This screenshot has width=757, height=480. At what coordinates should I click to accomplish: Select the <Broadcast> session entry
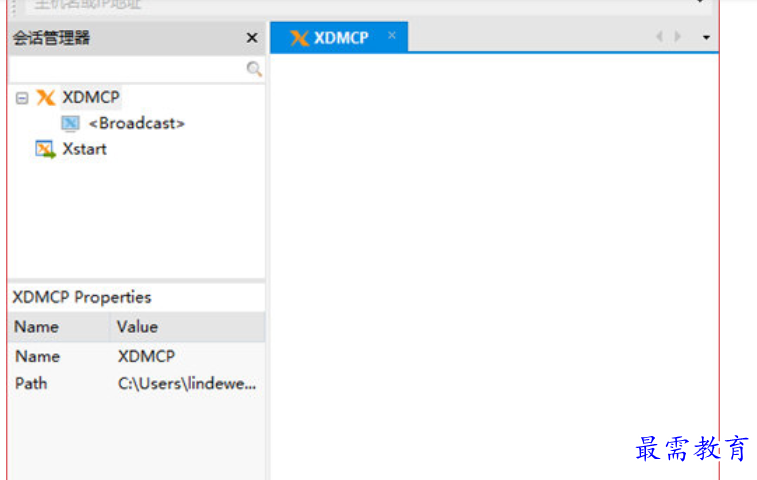tap(137, 124)
